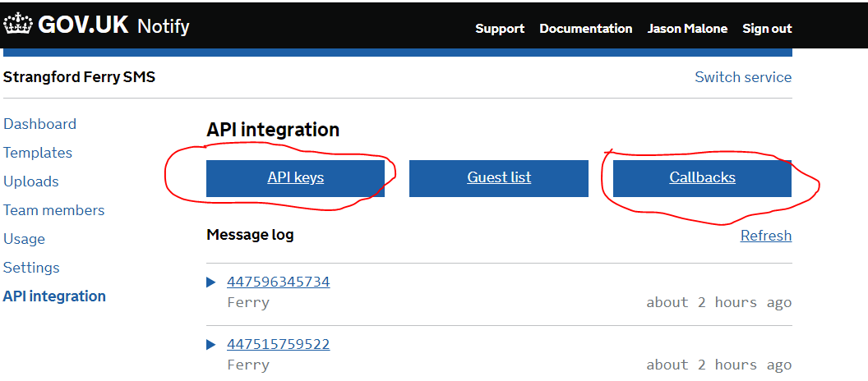Click the API integration page heading
This screenshot has width=868, height=381.
click(273, 130)
